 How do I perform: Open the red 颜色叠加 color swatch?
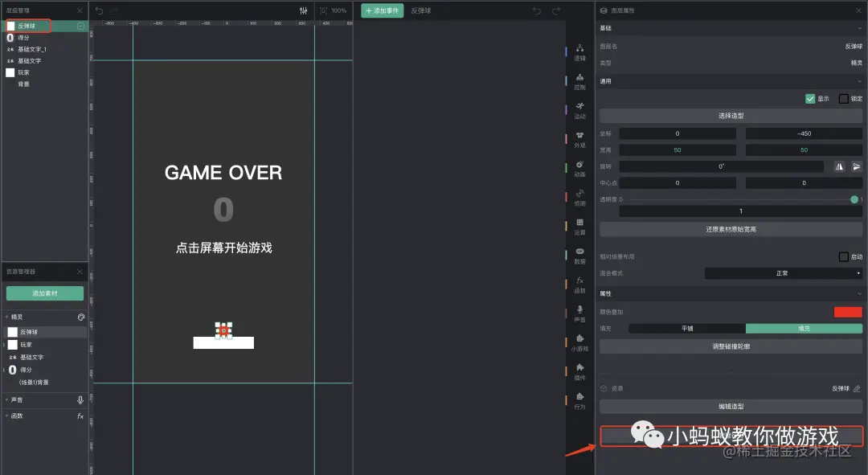(848, 312)
